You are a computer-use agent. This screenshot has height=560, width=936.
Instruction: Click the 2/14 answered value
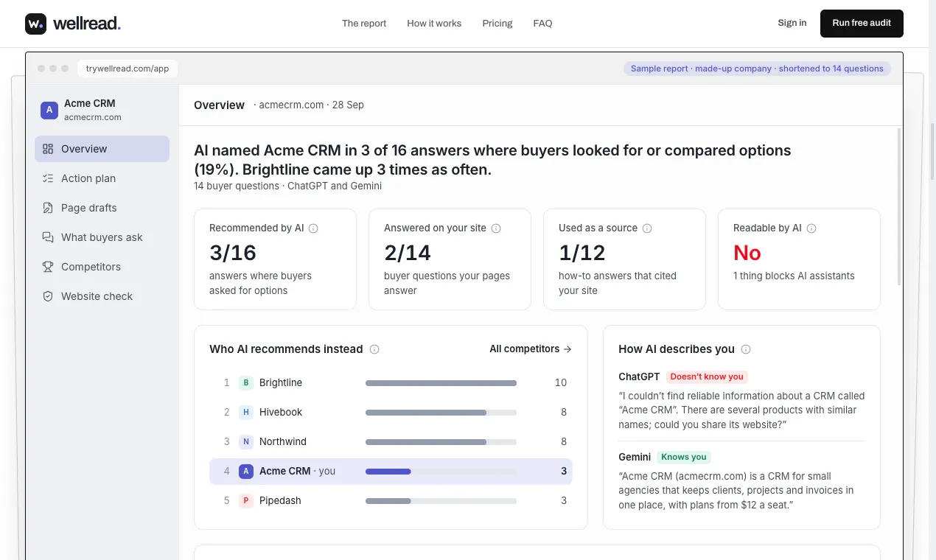pyautogui.click(x=408, y=253)
